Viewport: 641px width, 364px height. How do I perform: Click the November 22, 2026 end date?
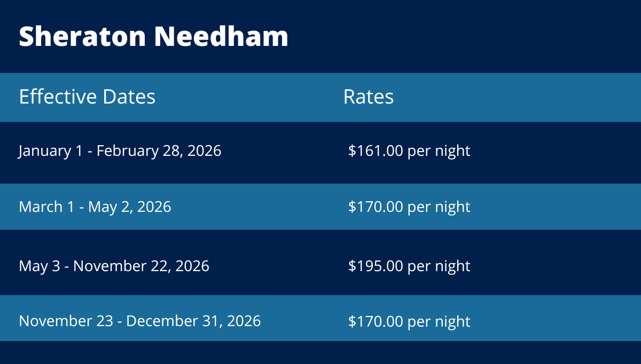point(141,266)
